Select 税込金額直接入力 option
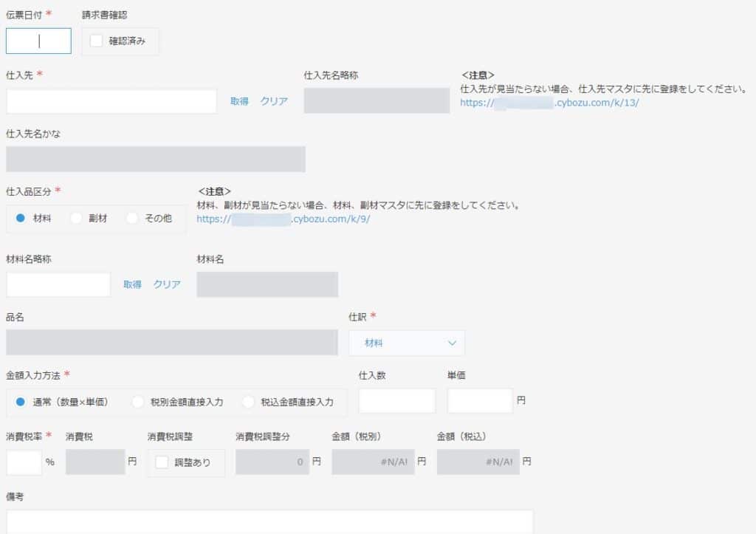The height and width of the screenshot is (534, 756). tap(248, 402)
